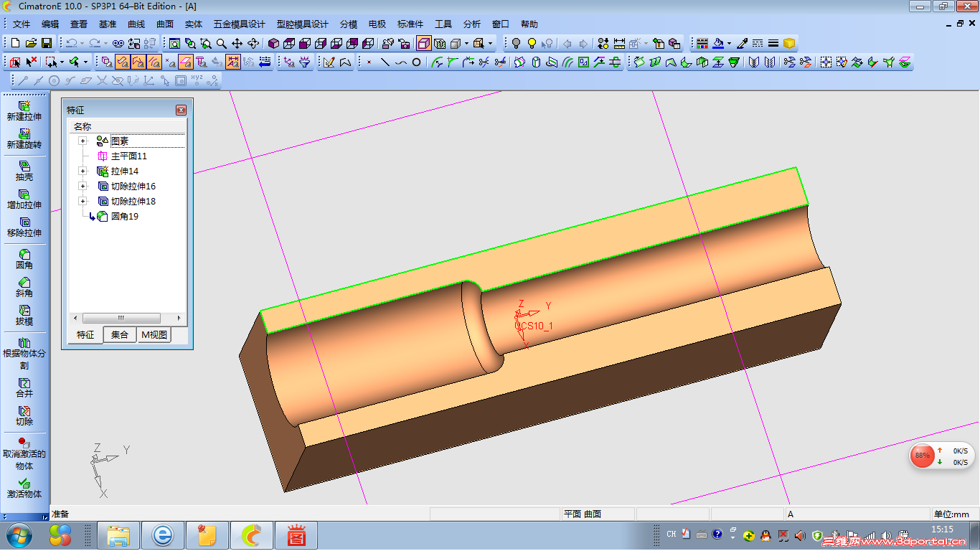Click the pan view arrows icon
Viewport: 980px width, 551px height.
point(237,43)
